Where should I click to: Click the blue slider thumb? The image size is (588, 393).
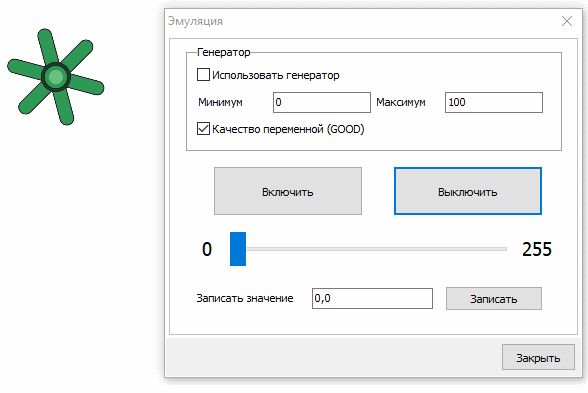(238, 249)
